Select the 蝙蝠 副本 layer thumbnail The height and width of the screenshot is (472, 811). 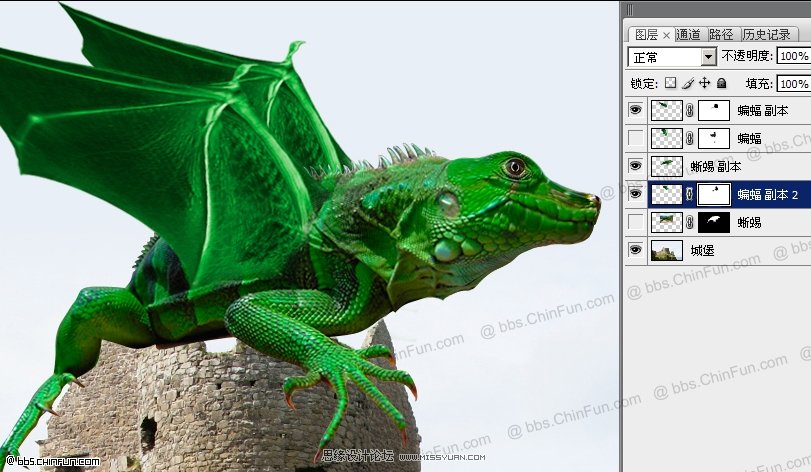click(667, 110)
